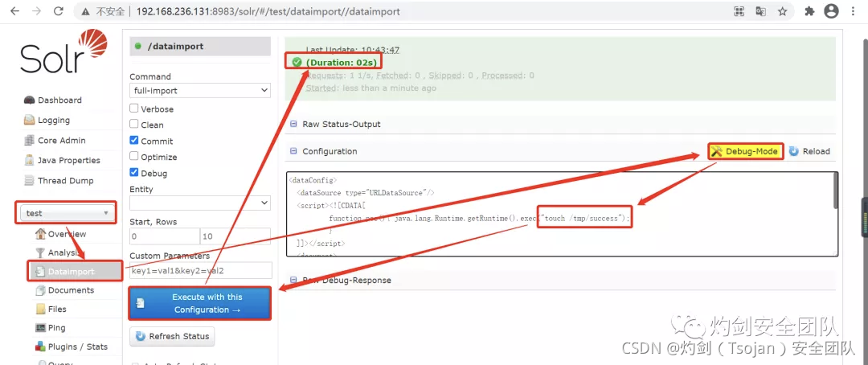
Task: Click the Solr logo
Action: click(x=64, y=52)
